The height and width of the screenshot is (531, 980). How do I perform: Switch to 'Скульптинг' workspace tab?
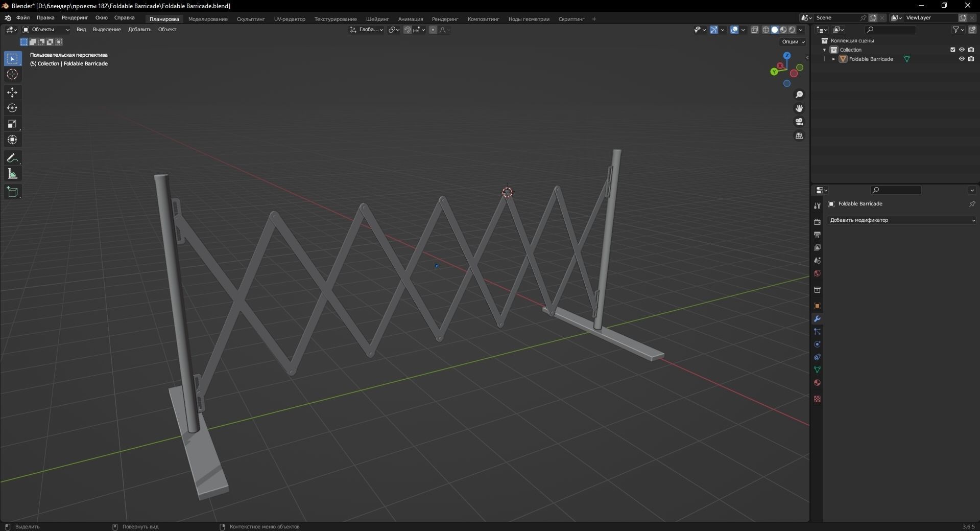coord(251,19)
